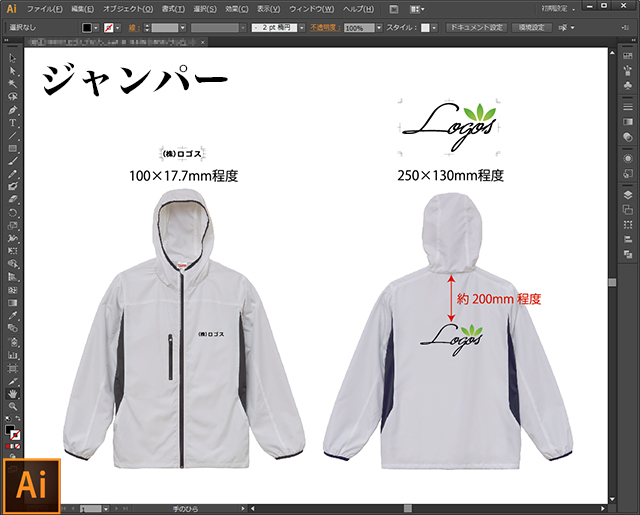
Task: Open the Brushes panel icon
Action: click(x=628, y=71)
